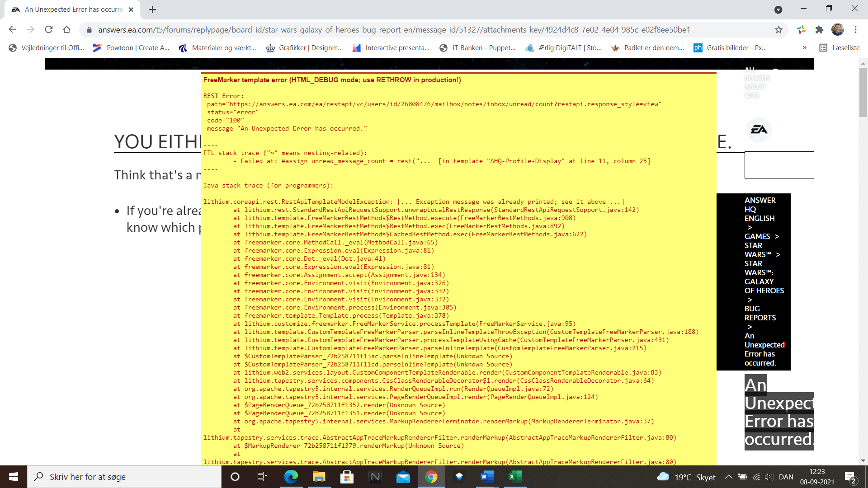Launch Microsoft Edge from taskbar
The height and width of the screenshot is (488, 868).
[291, 477]
